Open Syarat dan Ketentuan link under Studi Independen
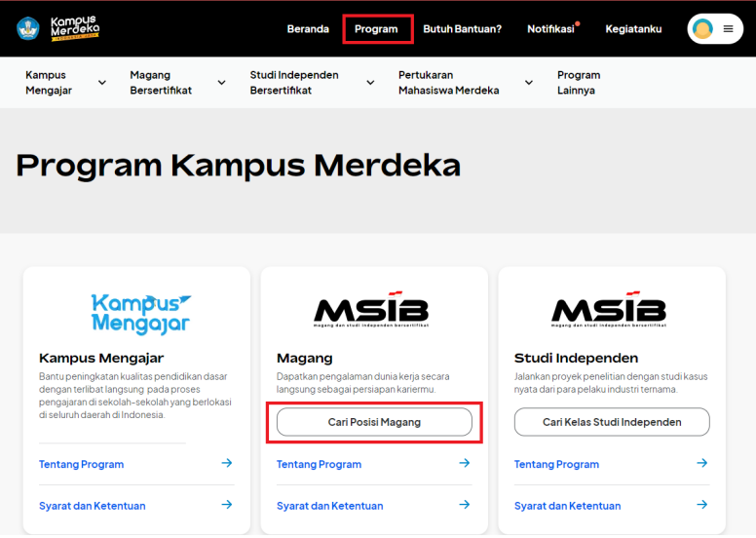This screenshot has width=756, height=538. [x=567, y=506]
